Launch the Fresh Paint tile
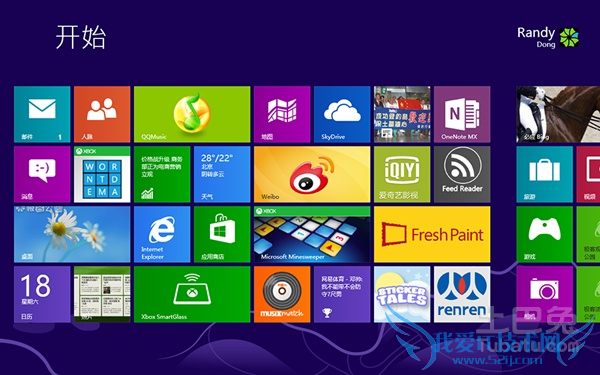 coord(432,234)
